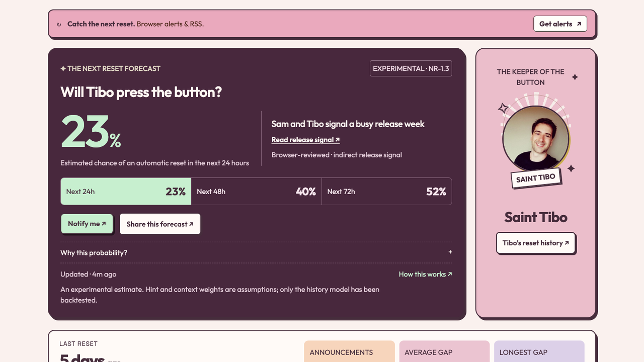Click THE NEXT RESET FORECAST label
Image resolution: width=644 pixels, height=362 pixels.
[x=110, y=68]
